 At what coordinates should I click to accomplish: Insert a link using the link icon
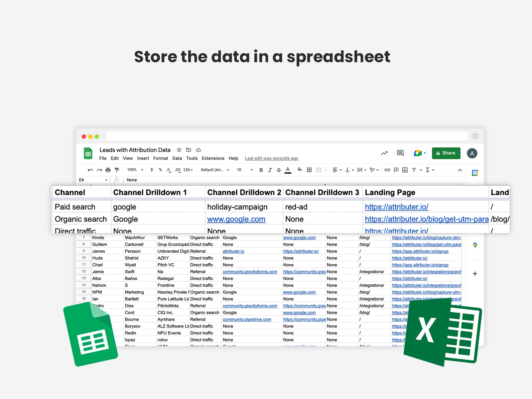(387, 170)
